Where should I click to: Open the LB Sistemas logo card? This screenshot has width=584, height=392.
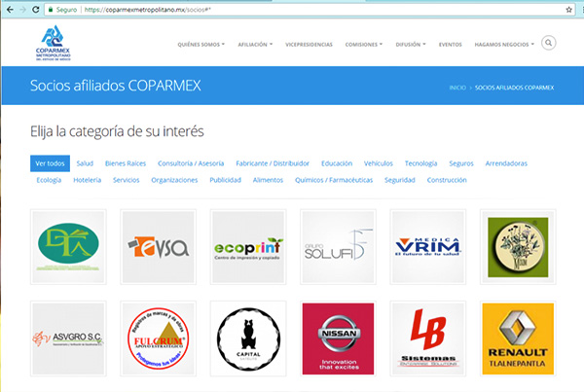click(428, 339)
